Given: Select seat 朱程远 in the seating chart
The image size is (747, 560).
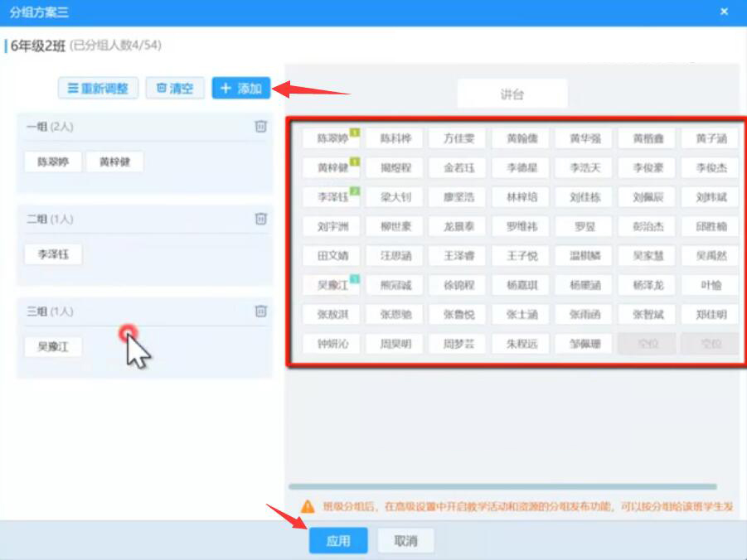Looking at the screenshot, I should (x=521, y=344).
